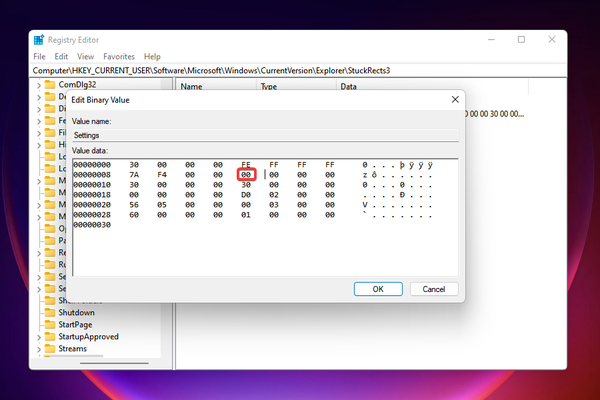The image size is (600, 400).
Task: Click the 02 byte in row 00000018
Action: [x=274, y=195]
